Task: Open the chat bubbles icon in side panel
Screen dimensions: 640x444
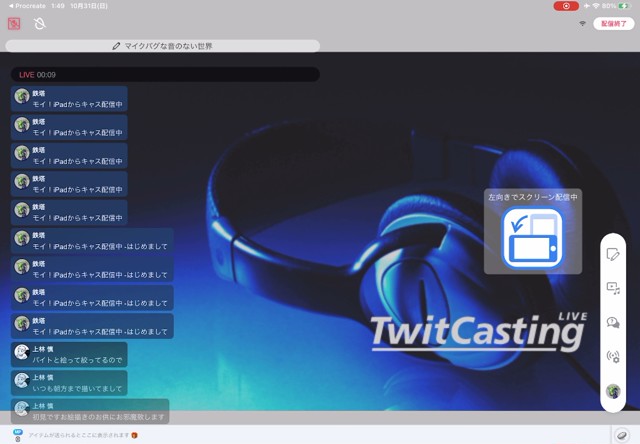Action: pos(613,322)
